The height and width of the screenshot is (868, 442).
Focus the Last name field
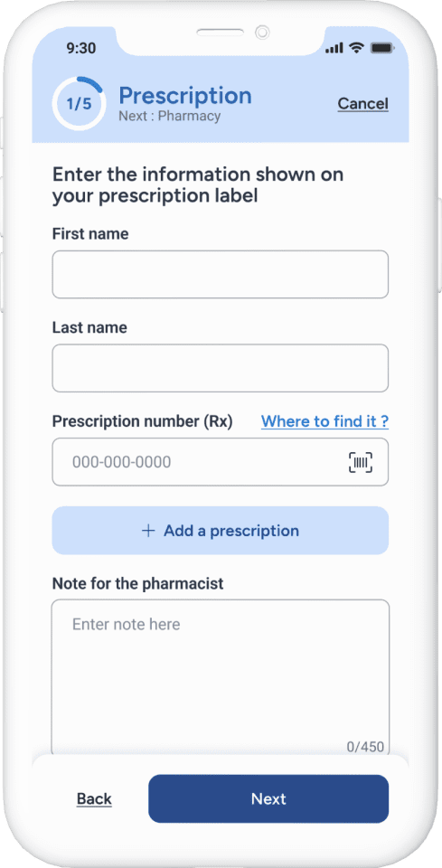(221, 368)
